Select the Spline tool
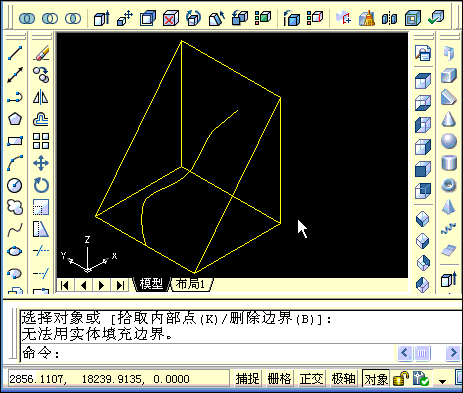Screen dimensions: 463x393 15,229
